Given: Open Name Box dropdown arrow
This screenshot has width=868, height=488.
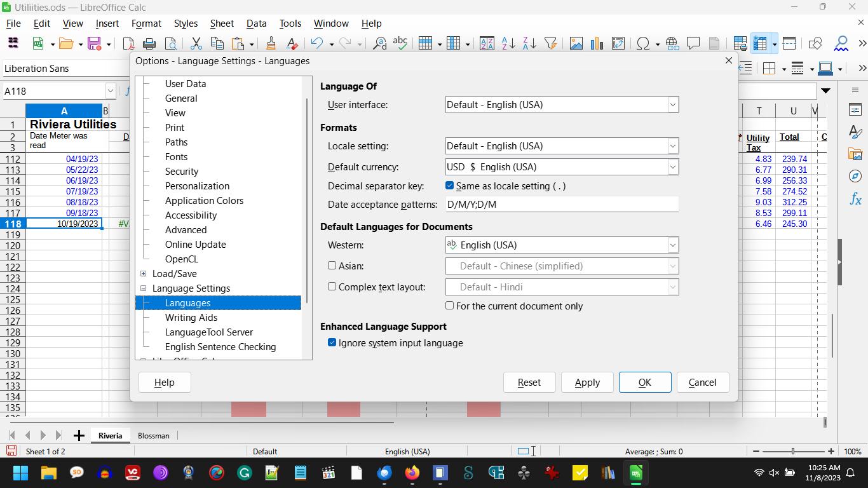Looking at the screenshot, I should 110,91.
